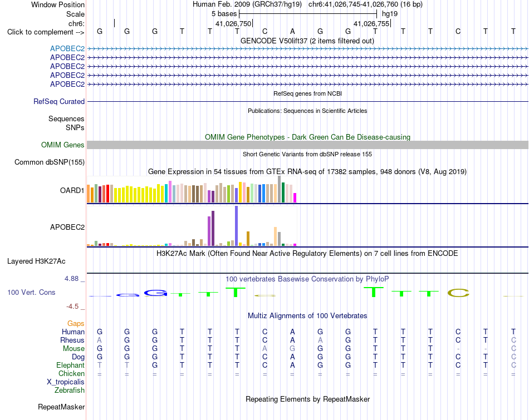Click the 41,026,755 ruler position
Screen dimensions: 529x420
[371, 23]
